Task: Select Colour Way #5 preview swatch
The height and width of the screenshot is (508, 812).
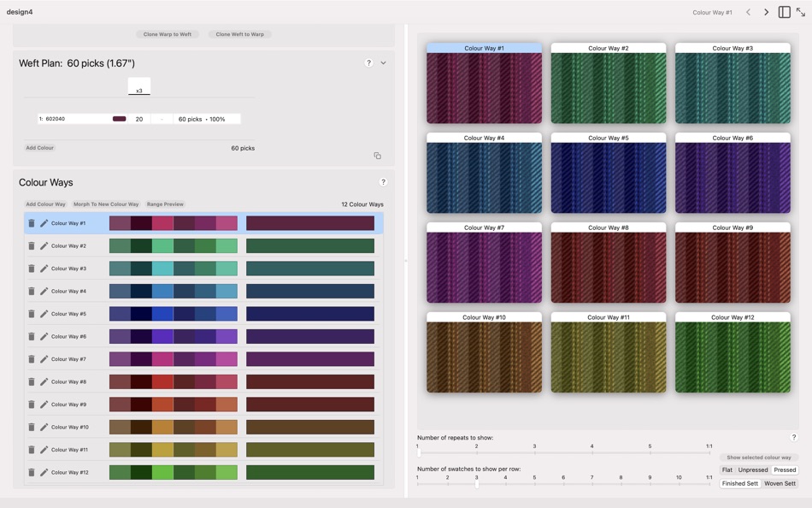Action: pyautogui.click(x=609, y=173)
